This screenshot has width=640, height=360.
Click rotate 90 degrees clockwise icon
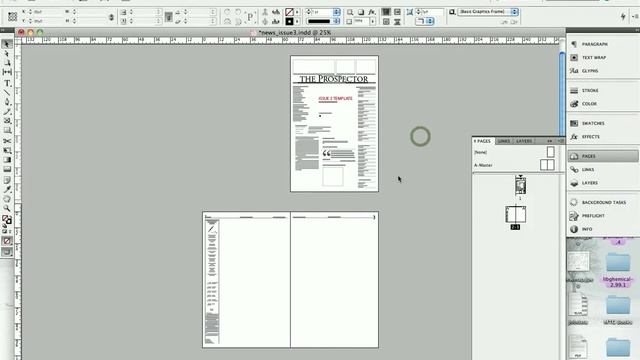coord(227,12)
